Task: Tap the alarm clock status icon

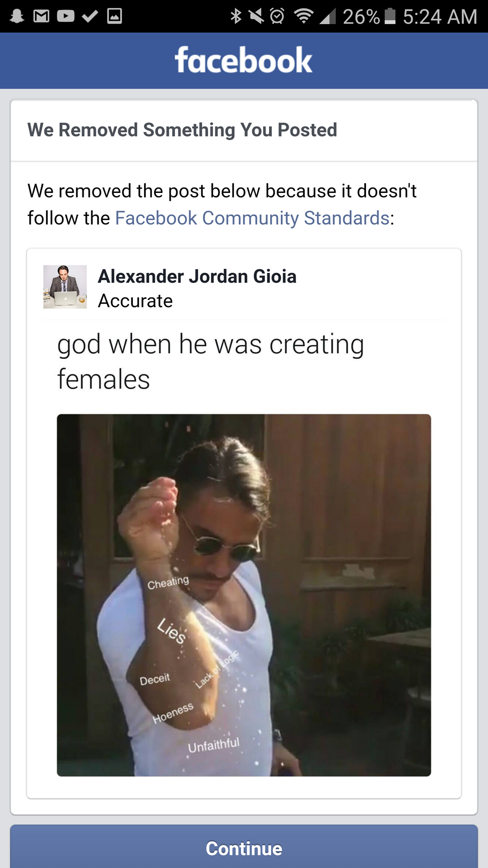Action: click(277, 16)
